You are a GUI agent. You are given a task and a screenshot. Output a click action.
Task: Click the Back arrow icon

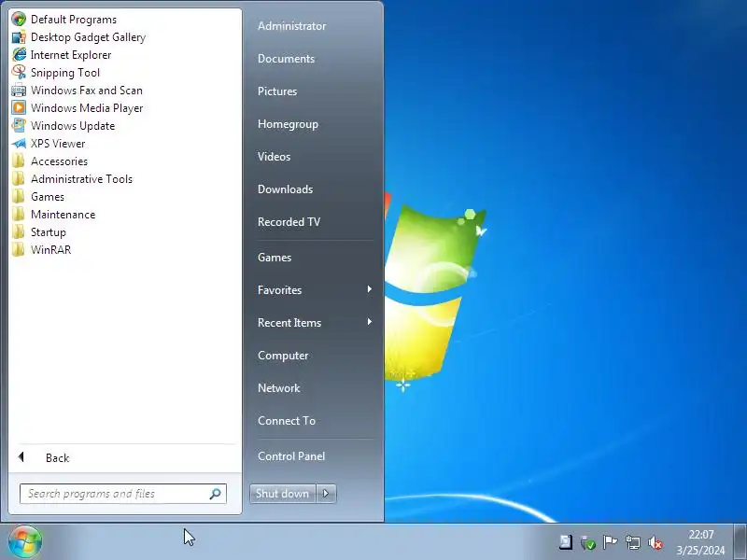[21, 457]
